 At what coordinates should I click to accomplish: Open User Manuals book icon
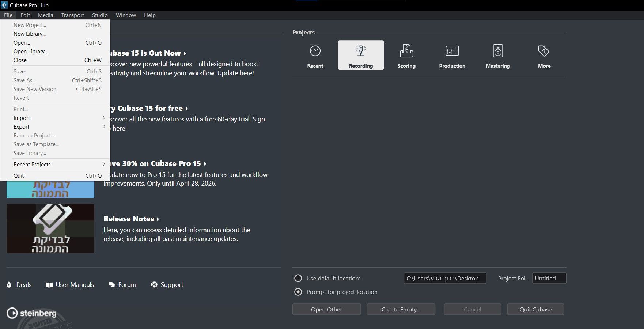click(49, 285)
